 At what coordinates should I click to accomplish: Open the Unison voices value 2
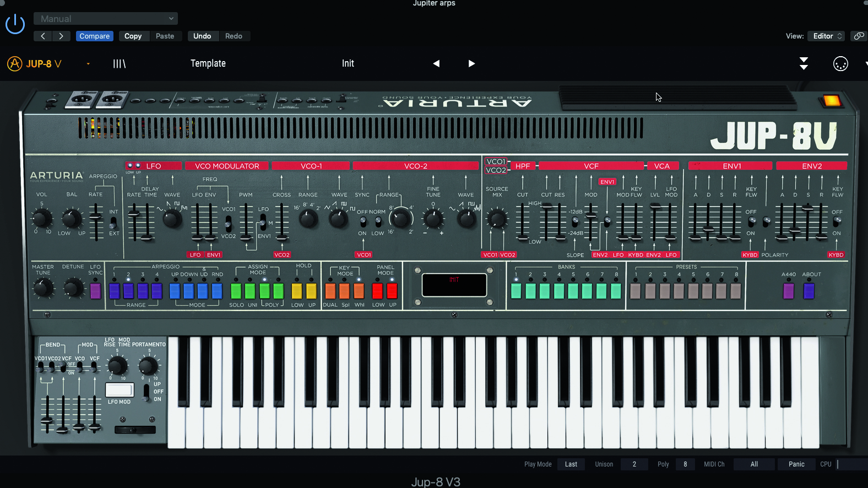pyautogui.click(x=634, y=464)
